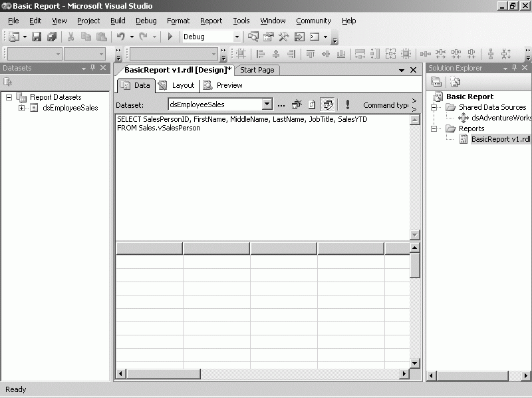Click the Datasets panel refresh icon

pyautogui.click(x=7, y=82)
